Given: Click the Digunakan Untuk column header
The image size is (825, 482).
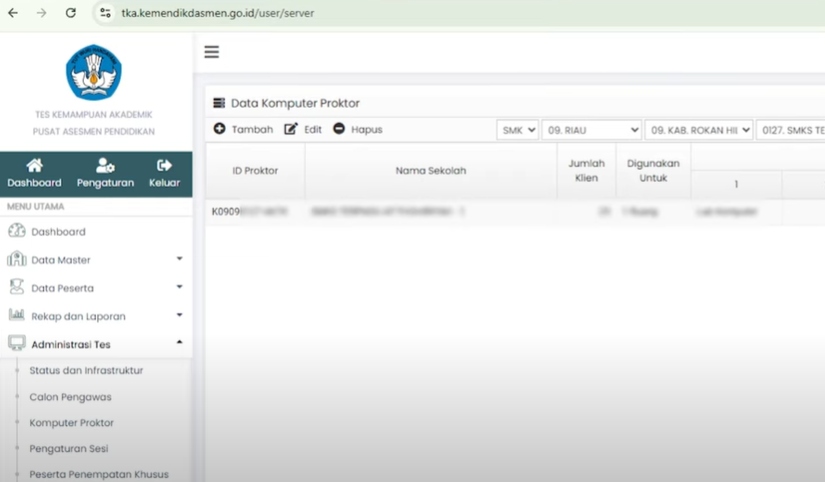Looking at the screenshot, I should tap(653, 170).
